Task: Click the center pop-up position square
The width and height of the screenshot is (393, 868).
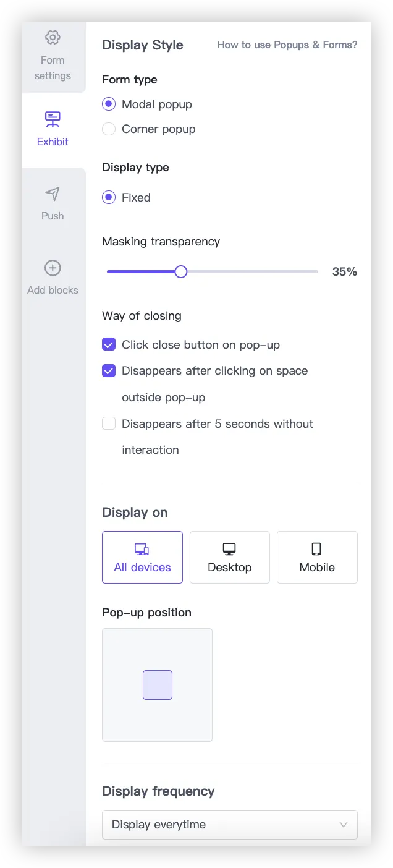Action: (x=158, y=685)
